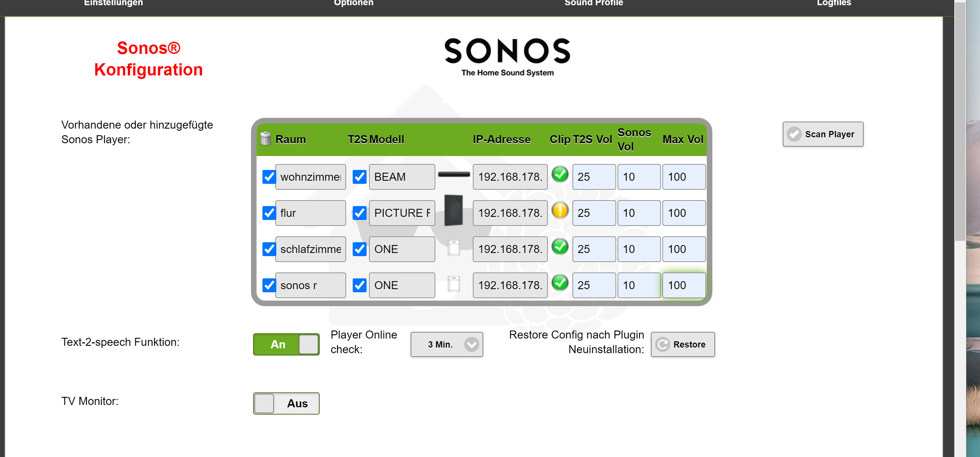Click green status icon for sonos r row
The height and width of the screenshot is (457, 980).
[x=560, y=283]
